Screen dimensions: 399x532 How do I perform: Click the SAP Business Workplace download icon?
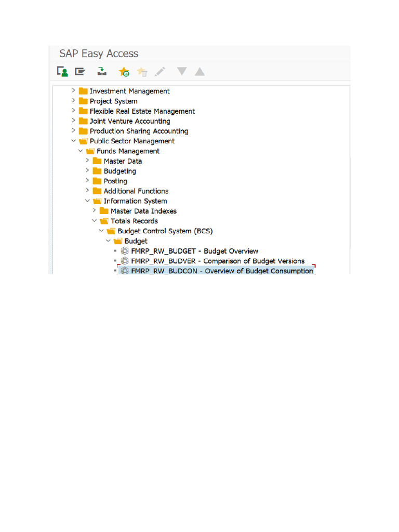[102, 71]
